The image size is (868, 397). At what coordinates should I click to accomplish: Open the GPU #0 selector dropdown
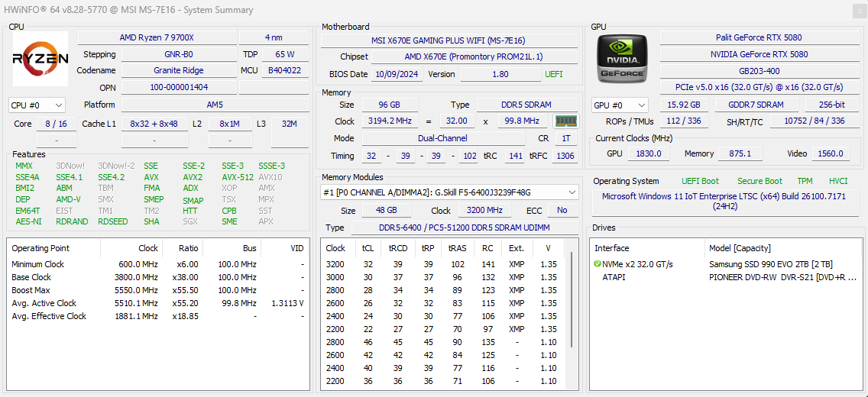pos(620,105)
